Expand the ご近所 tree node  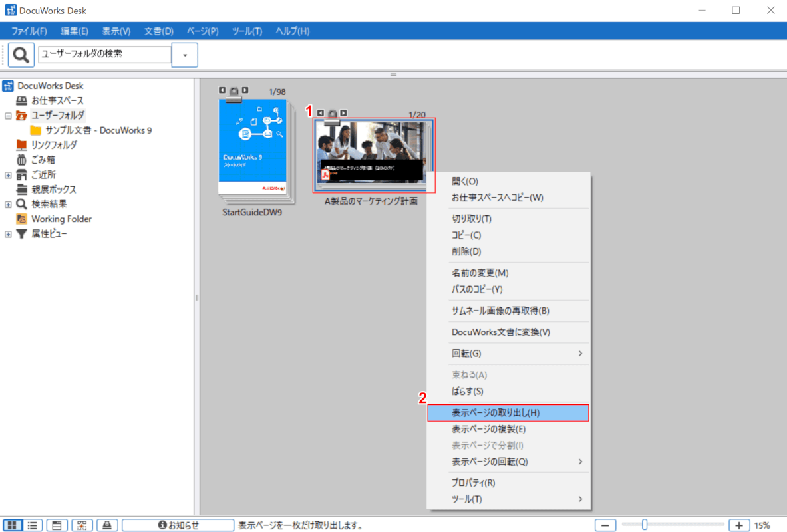click(x=8, y=175)
